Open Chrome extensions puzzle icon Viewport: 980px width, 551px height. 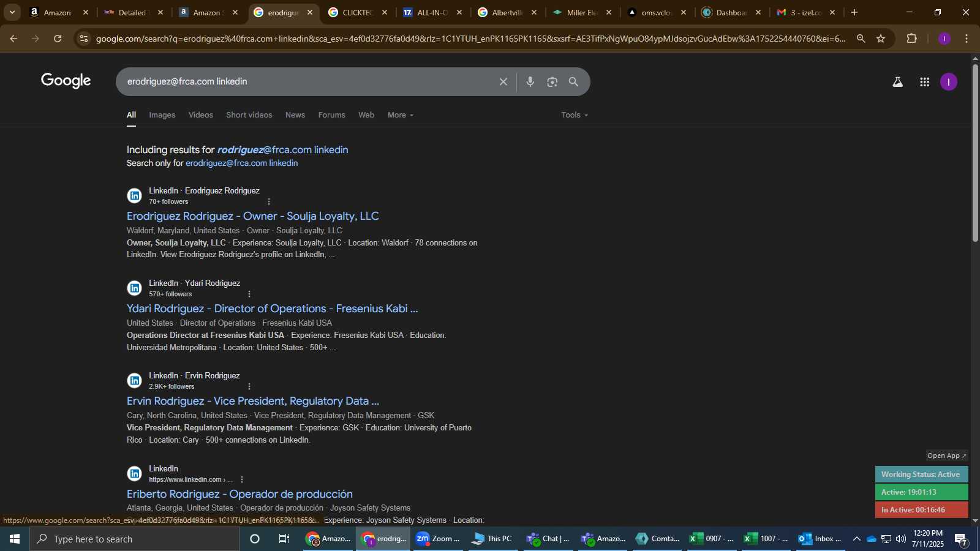pos(911,39)
